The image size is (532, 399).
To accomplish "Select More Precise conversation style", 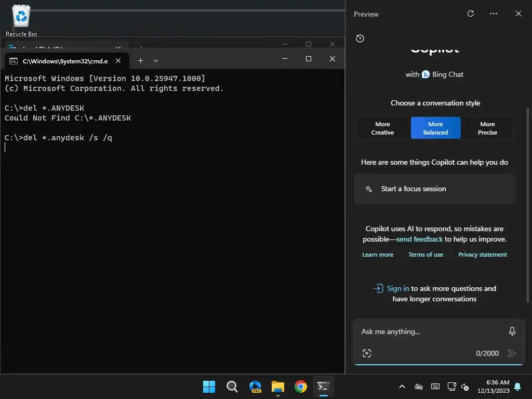I will click(487, 128).
